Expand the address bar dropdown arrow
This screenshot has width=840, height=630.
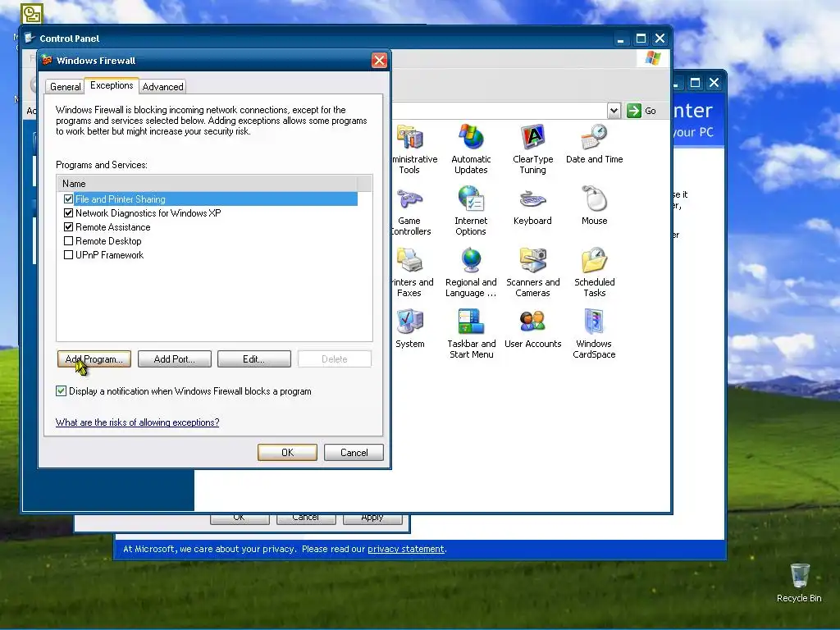[x=614, y=111]
